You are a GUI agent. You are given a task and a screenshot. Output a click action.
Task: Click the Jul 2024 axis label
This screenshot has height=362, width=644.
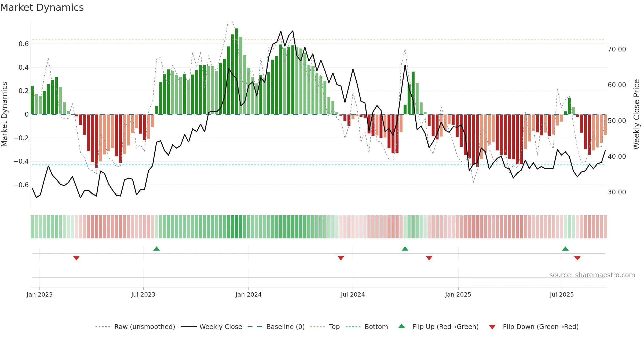click(353, 294)
